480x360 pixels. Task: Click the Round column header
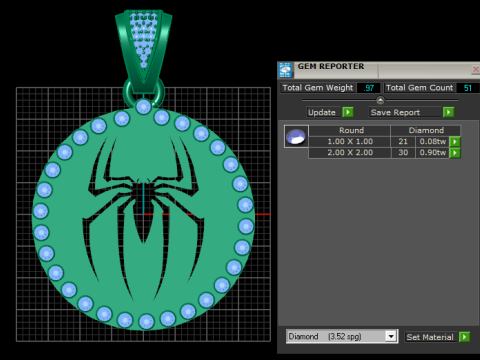(x=350, y=130)
